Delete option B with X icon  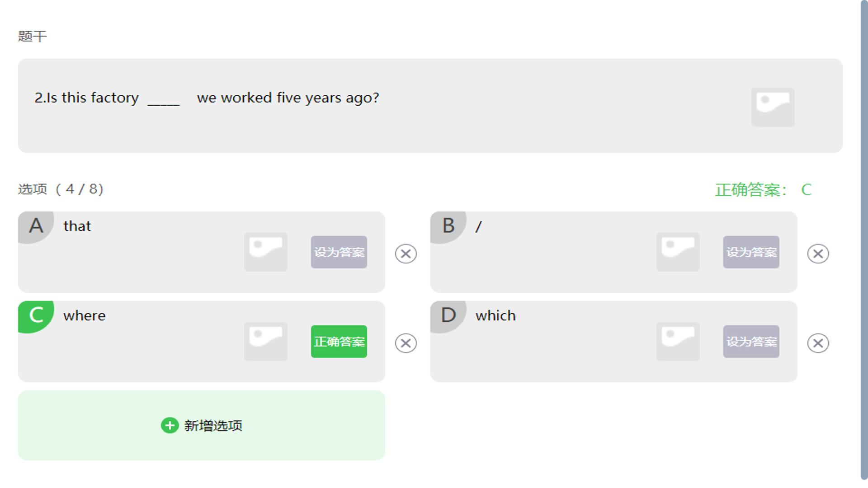point(818,253)
